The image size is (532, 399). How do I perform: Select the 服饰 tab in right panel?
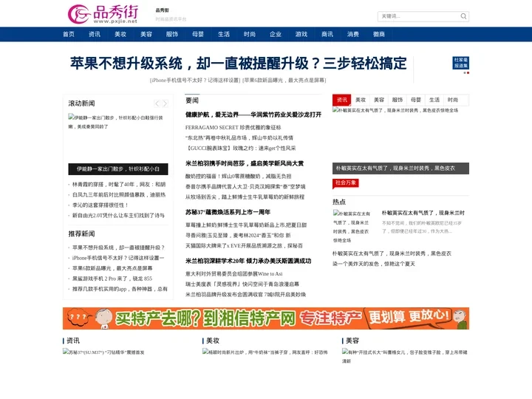click(x=398, y=100)
